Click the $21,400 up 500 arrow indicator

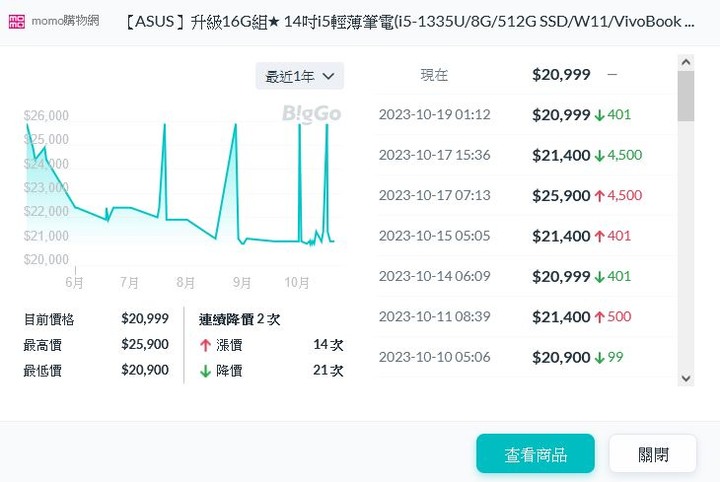click(599, 317)
